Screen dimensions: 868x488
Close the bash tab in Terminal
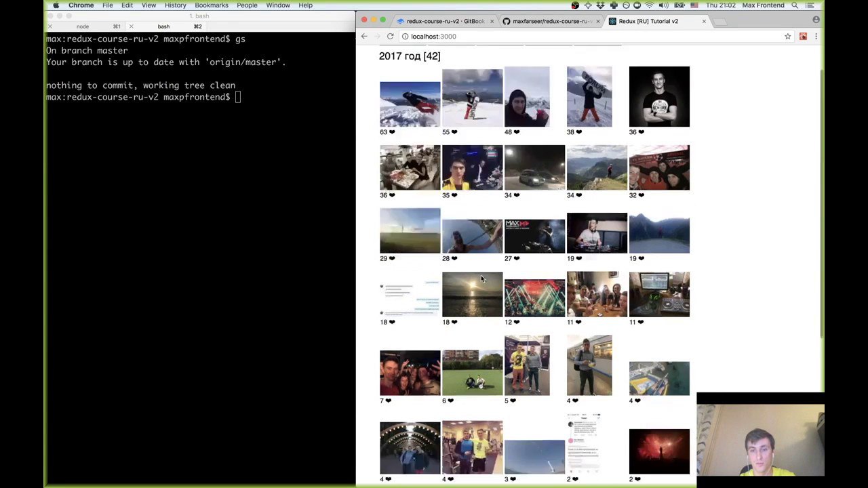131,26
